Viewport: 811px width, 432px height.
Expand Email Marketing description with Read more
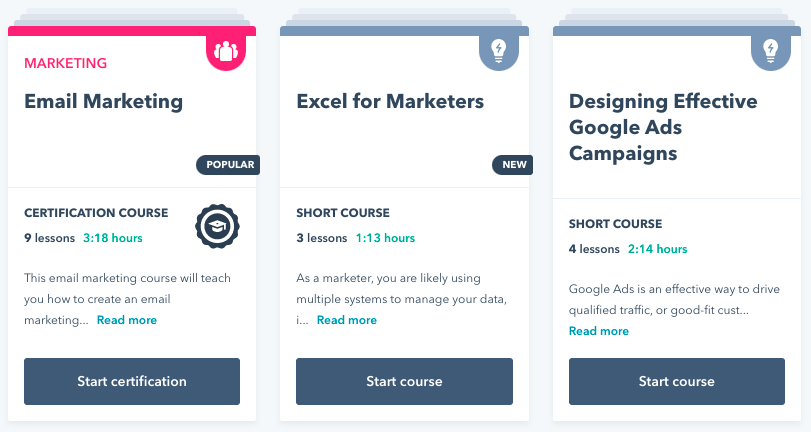click(127, 320)
